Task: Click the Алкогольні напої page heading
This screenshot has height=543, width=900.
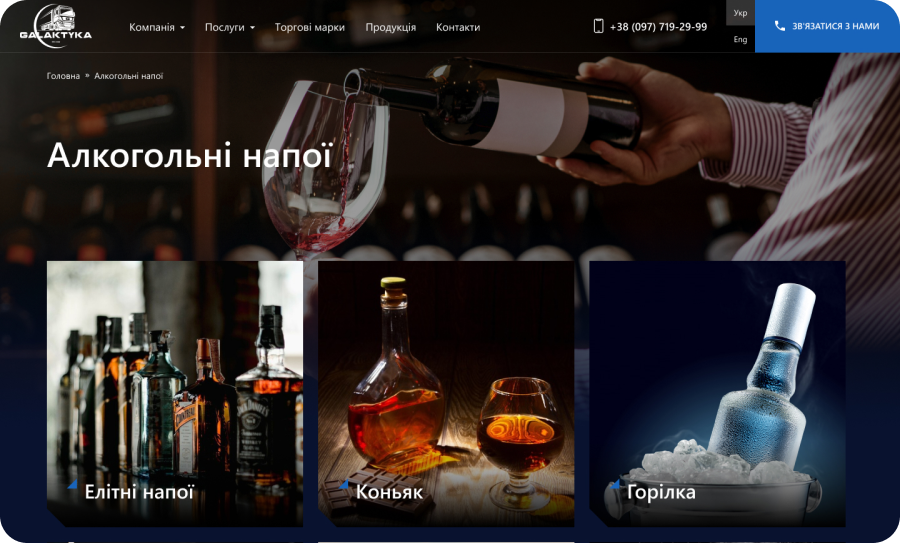Action: point(190,156)
